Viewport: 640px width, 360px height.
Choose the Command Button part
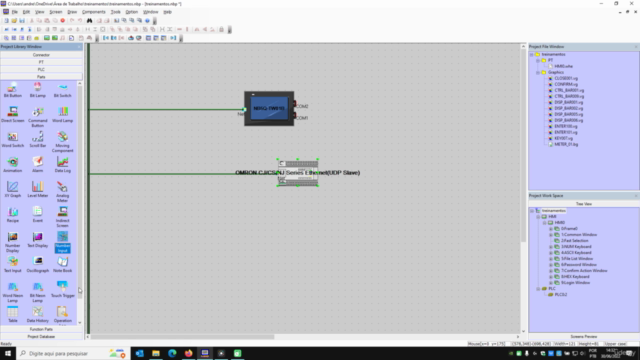(38, 117)
